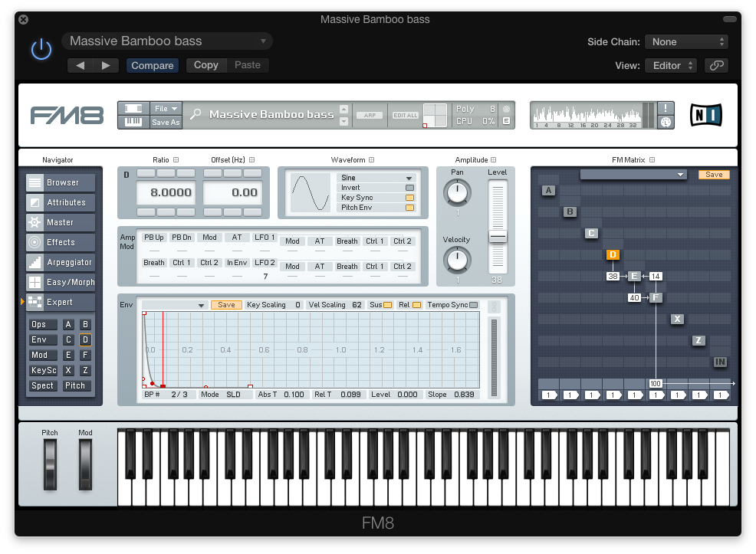Click the Pan knob
This screenshot has width=756, height=554.
tap(457, 192)
